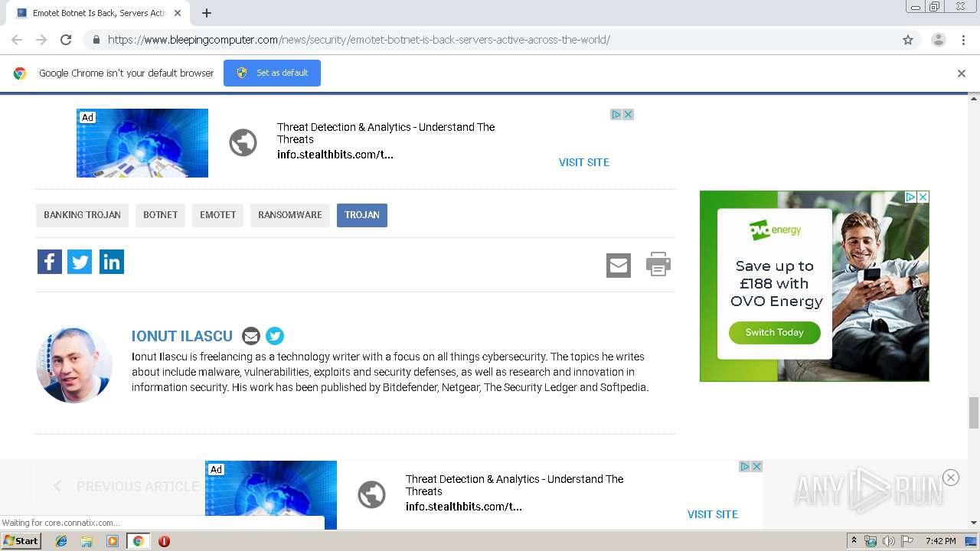Image resolution: width=980 pixels, height=551 pixels.
Task: Reload the page in Chrome
Action: (66, 40)
